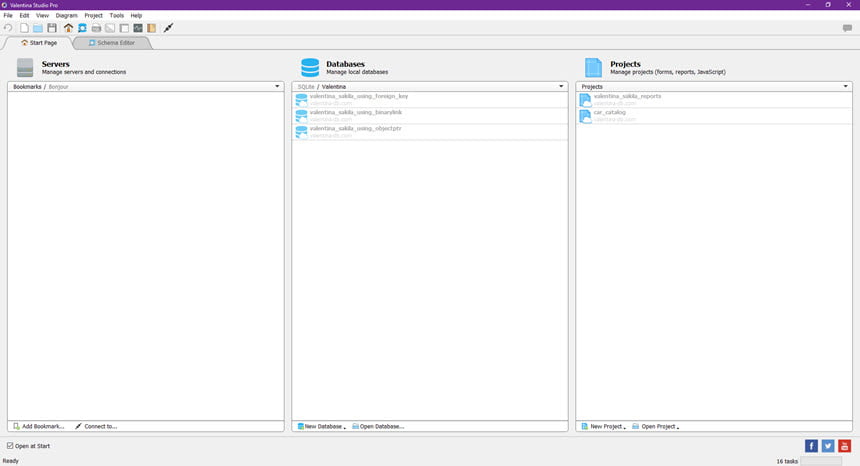The width and height of the screenshot is (860, 466).
Task: Toggle the Open at Start checkbox
Action: pyautogui.click(x=10, y=446)
